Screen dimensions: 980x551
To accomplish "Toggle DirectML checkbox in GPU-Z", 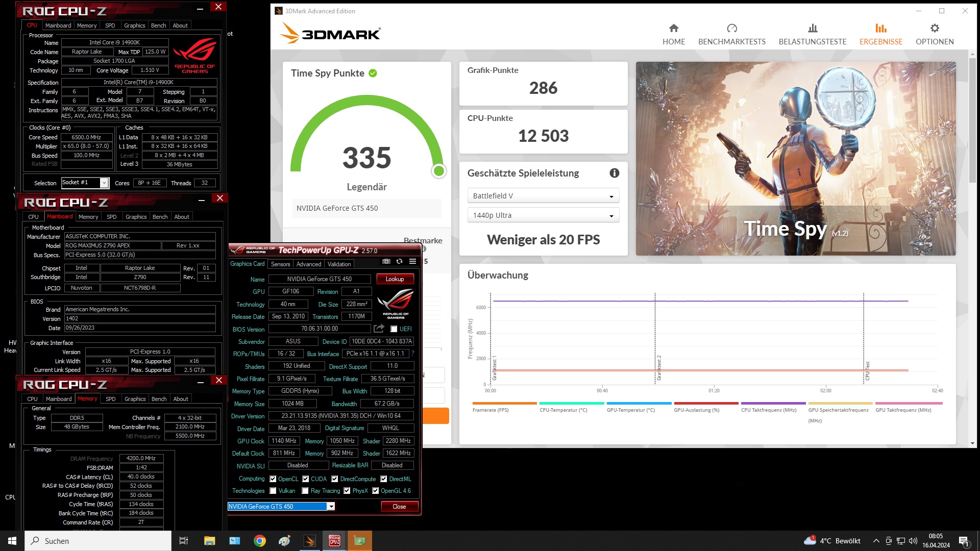I will coord(384,479).
